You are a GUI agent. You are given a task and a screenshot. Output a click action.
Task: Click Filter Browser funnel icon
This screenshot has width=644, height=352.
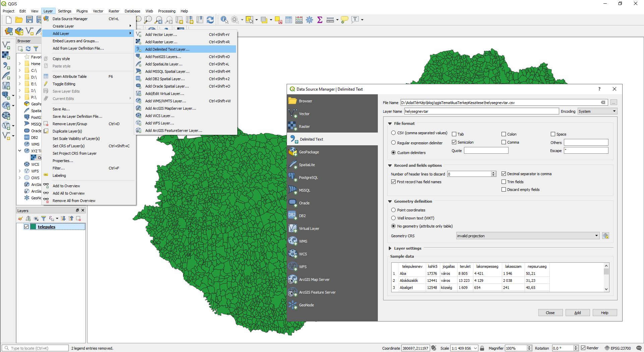point(36,49)
